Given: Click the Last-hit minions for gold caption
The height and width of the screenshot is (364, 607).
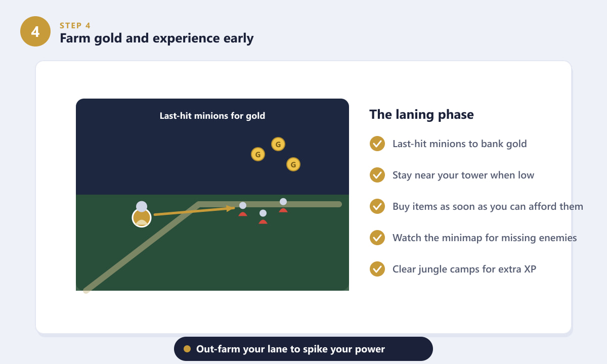Looking at the screenshot, I should click(212, 116).
